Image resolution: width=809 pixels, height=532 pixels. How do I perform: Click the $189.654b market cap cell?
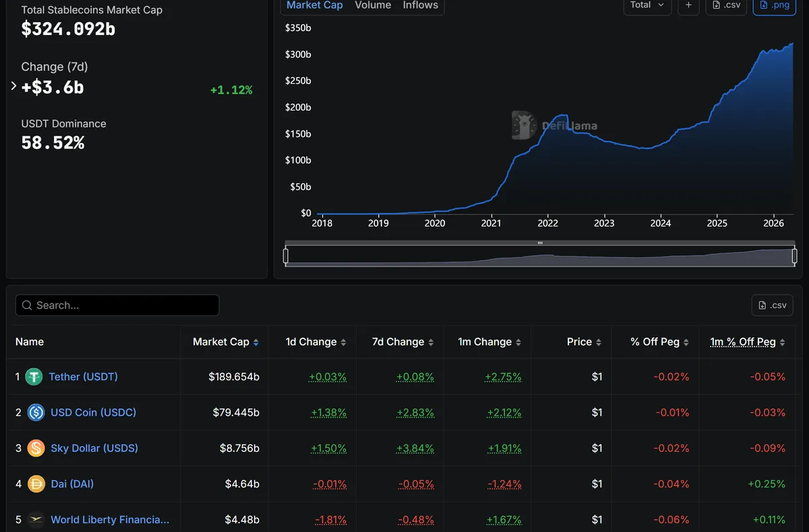click(234, 377)
